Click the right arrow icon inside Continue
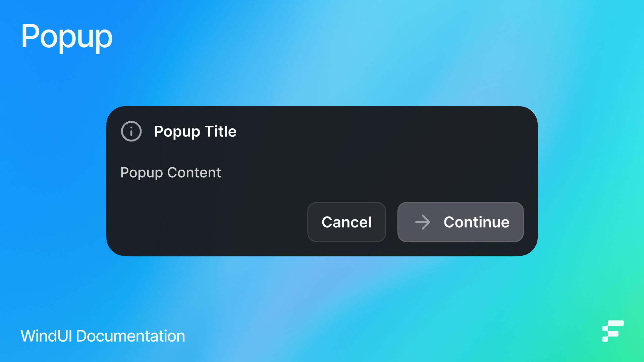644x362 pixels. [423, 222]
